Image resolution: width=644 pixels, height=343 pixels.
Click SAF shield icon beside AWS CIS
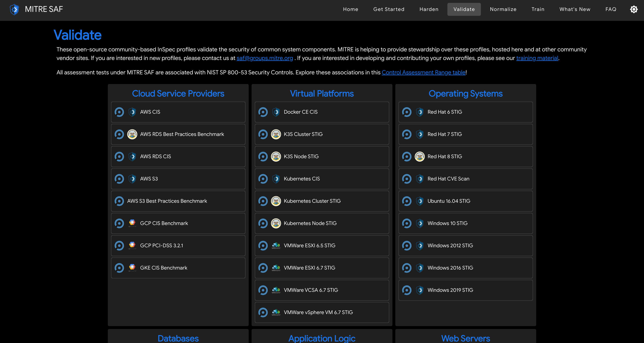pos(132,112)
